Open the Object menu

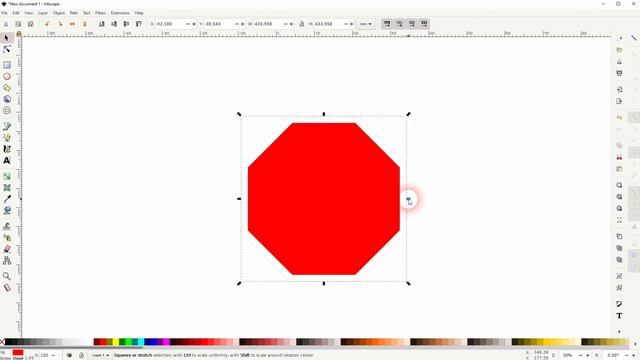click(59, 13)
